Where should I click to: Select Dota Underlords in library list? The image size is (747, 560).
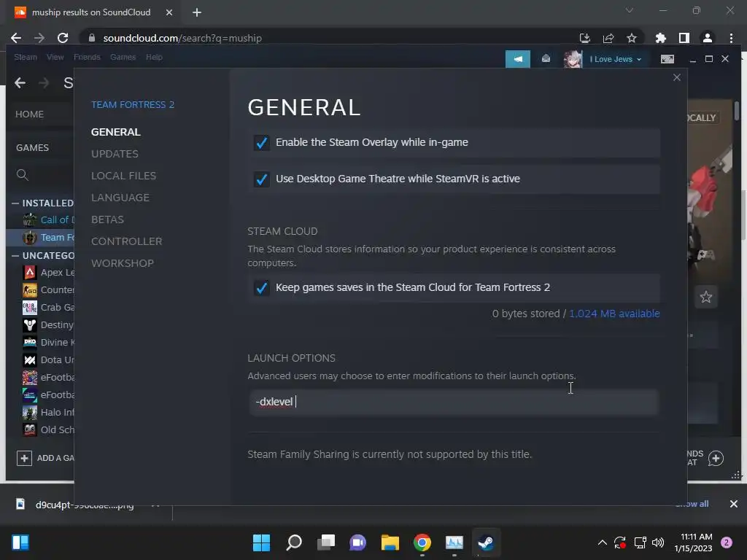coord(49,359)
